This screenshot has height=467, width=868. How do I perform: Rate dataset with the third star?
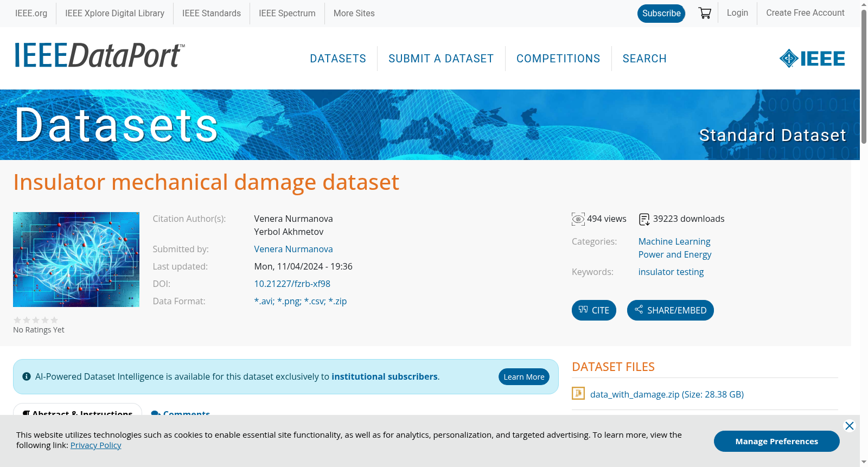[x=36, y=320]
